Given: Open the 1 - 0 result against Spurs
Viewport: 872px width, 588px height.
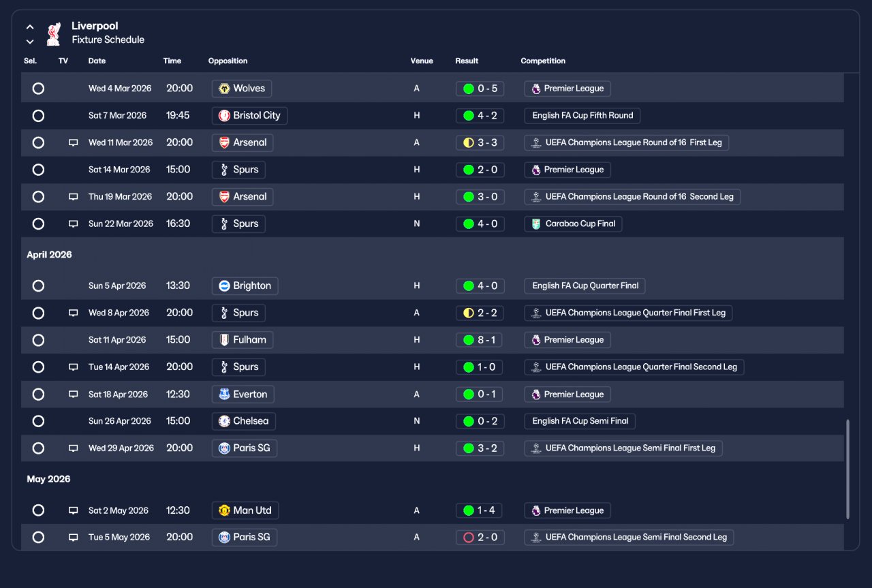Looking at the screenshot, I should coord(480,367).
